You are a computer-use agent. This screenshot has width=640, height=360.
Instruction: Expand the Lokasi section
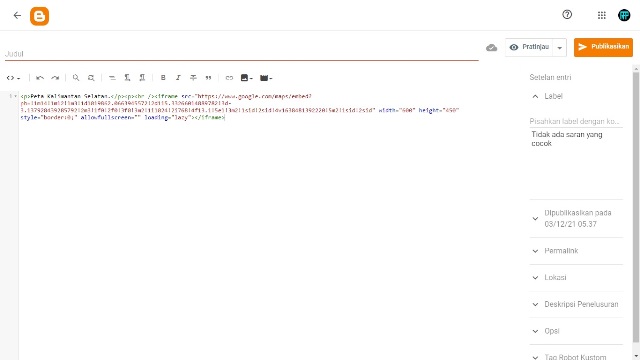576,278
